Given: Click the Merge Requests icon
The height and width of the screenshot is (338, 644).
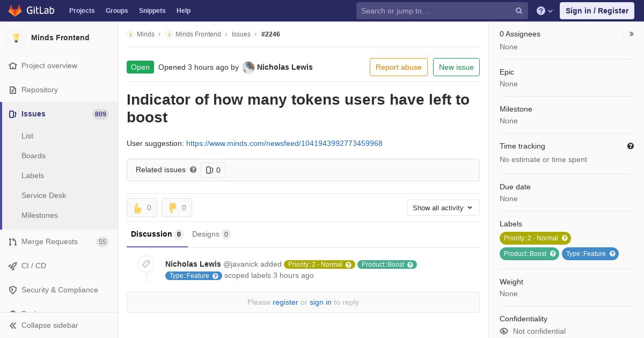Looking at the screenshot, I should (13, 241).
